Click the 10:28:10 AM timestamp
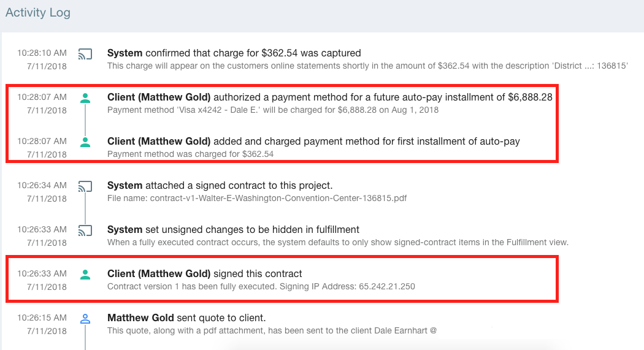644x350 pixels. [x=42, y=53]
